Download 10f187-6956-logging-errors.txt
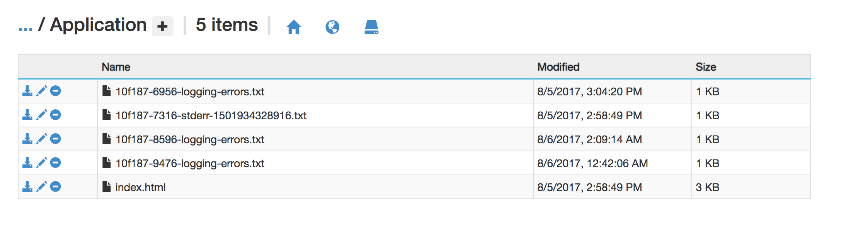The width and height of the screenshot is (868, 244). click(x=27, y=91)
